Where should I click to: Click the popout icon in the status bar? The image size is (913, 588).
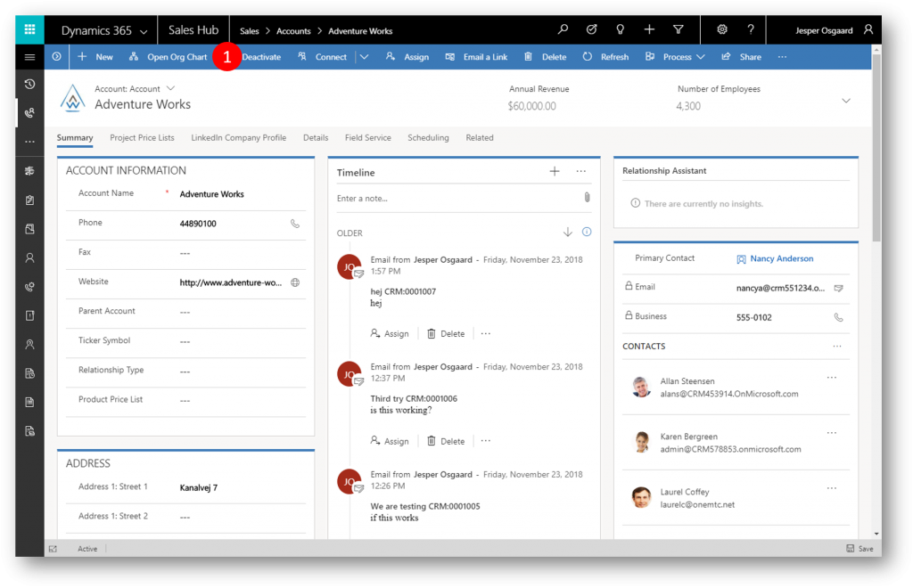click(53, 549)
